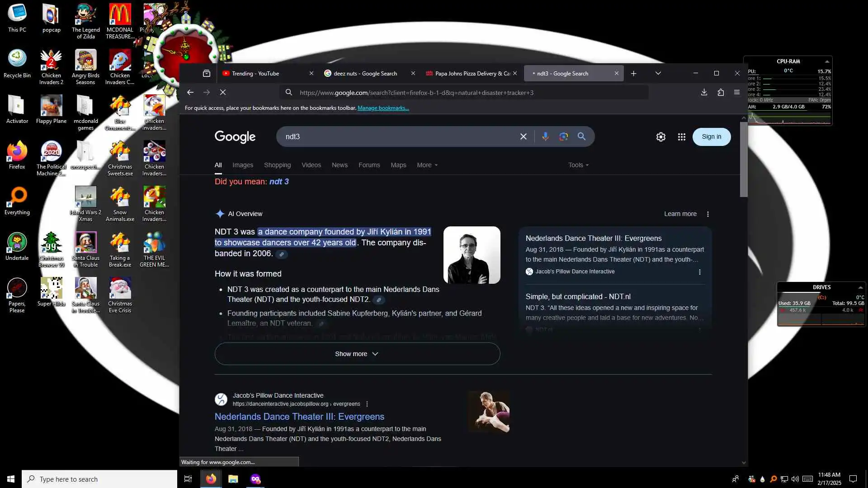Image resolution: width=868 pixels, height=488 pixels.
Task: Stop loading the page
Action: pyautogui.click(x=223, y=92)
